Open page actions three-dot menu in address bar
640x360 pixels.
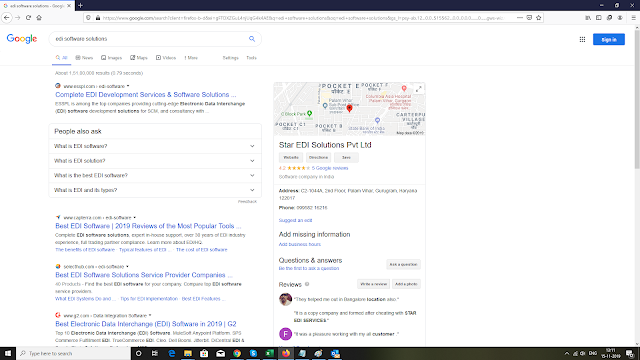point(520,18)
